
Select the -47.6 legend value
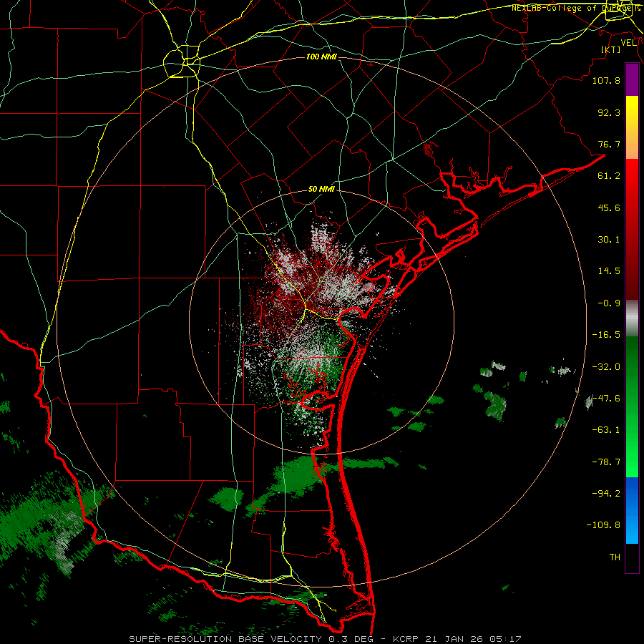coord(606,399)
